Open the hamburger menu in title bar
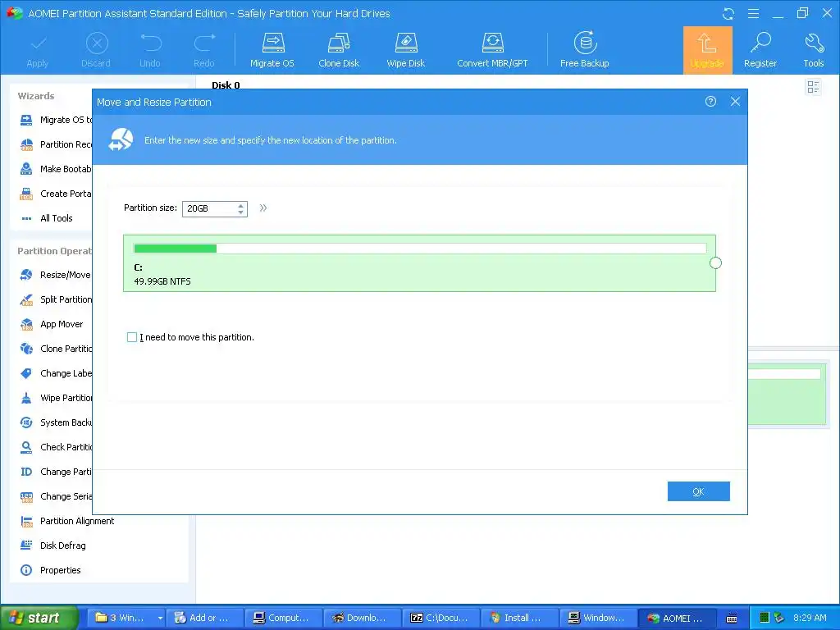840x630 pixels. tap(753, 13)
